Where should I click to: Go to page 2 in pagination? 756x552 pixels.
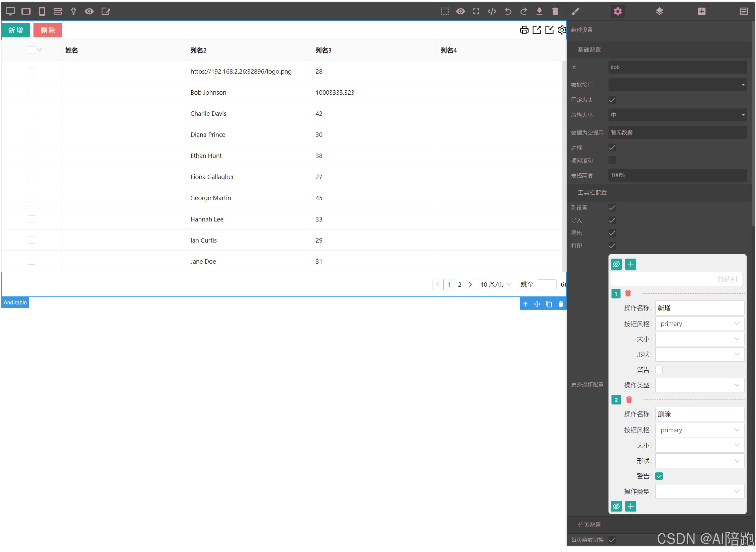tap(460, 284)
